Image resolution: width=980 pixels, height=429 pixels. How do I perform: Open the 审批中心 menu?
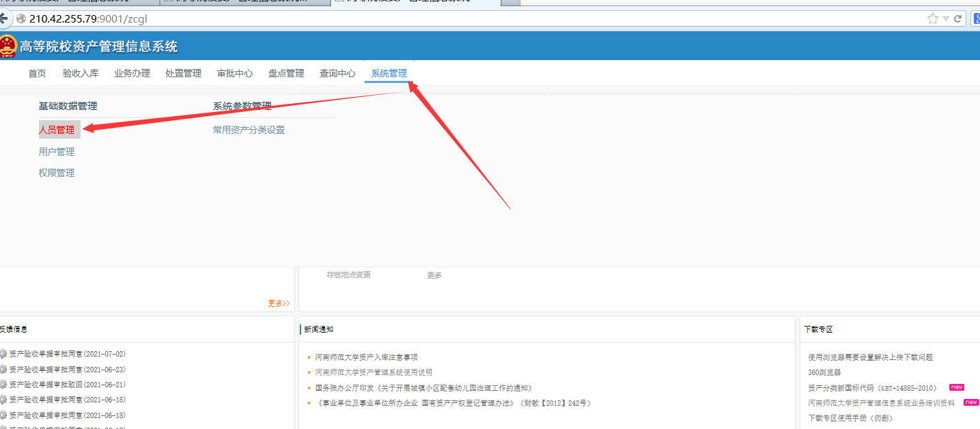click(235, 74)
